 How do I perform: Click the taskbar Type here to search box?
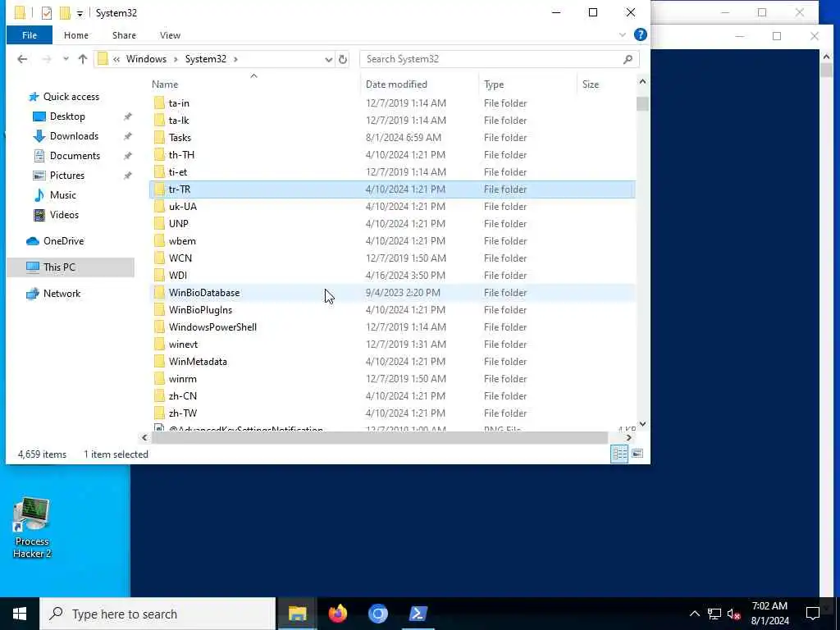pyautogui.click(x=158, y=614)
